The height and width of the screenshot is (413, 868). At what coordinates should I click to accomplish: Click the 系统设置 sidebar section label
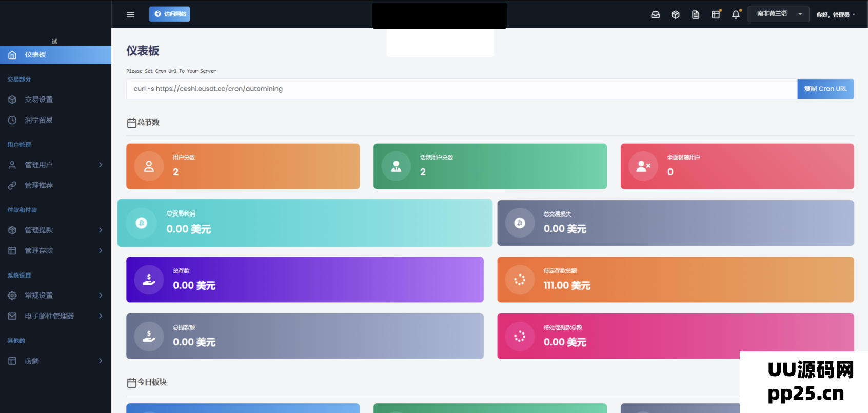[19, 276]
